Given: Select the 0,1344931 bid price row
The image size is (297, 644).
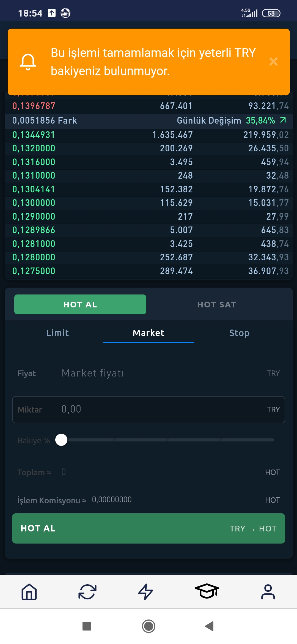Looking at the screenshot, I should coord(148,135).
